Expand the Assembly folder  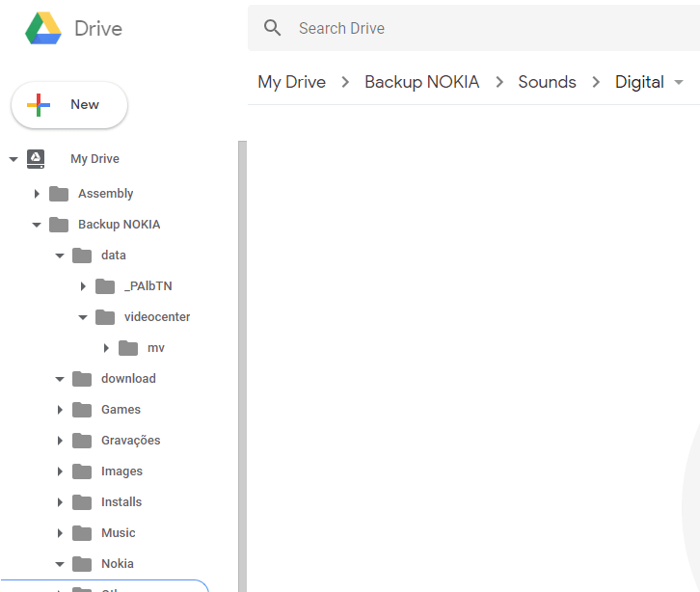37,194
